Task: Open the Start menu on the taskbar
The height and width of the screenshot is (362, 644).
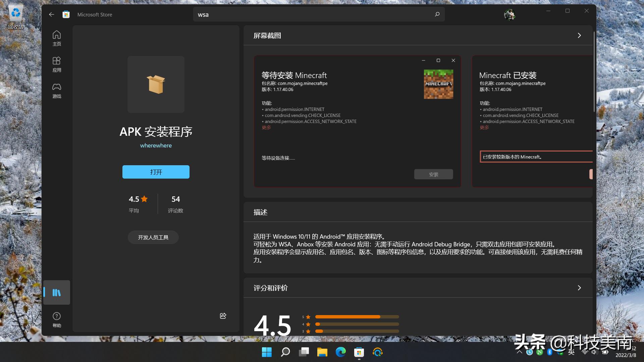Action: coord(267,352)
